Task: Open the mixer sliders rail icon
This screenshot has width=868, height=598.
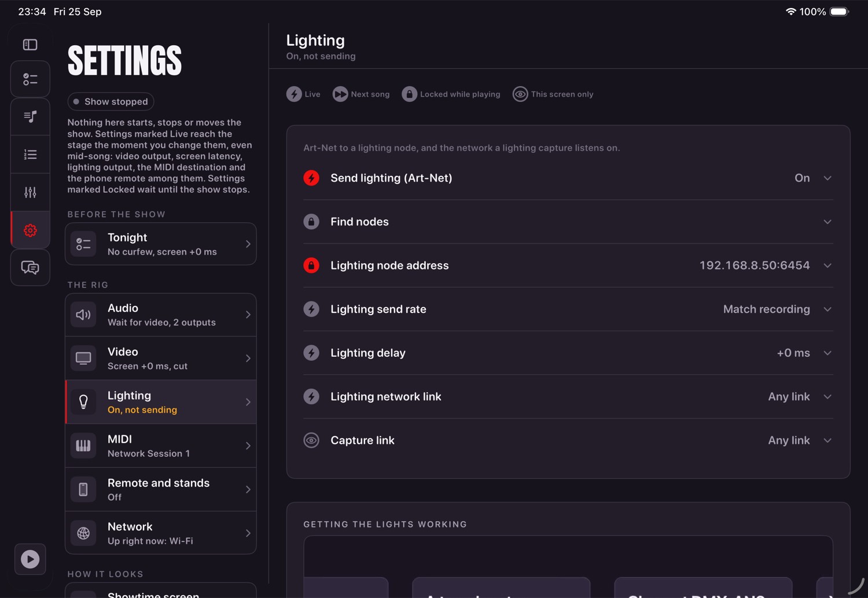Action: tap(30, 192)
